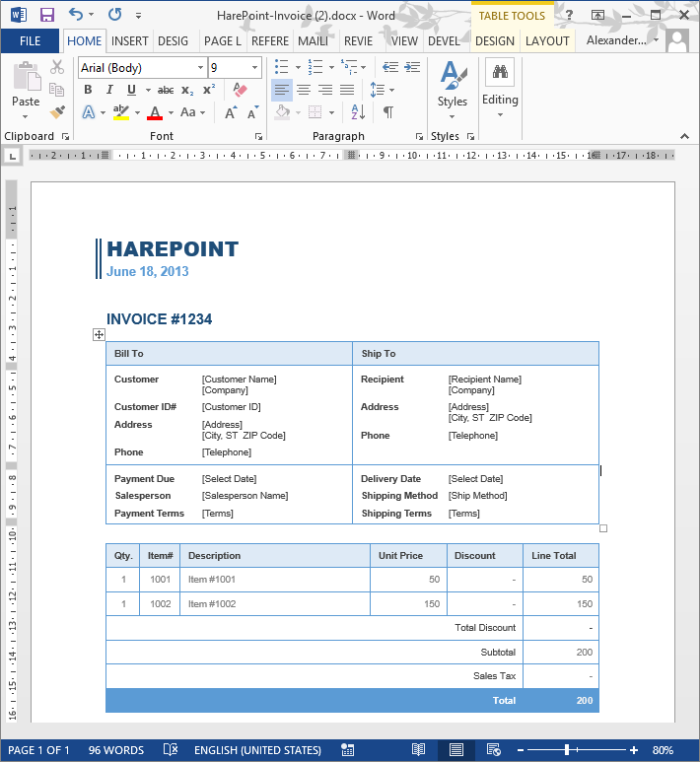
Task: Open spelling proofing icon in status bar
Action: (171, 750)
